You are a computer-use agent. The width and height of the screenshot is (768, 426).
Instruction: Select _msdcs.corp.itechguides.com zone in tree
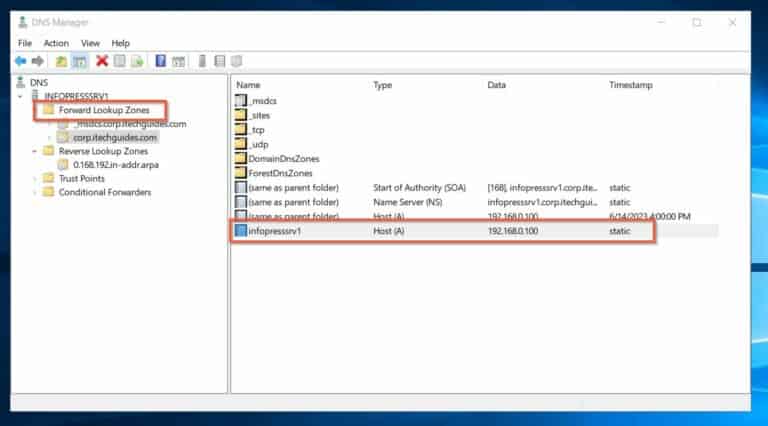(x=129, y=124)
